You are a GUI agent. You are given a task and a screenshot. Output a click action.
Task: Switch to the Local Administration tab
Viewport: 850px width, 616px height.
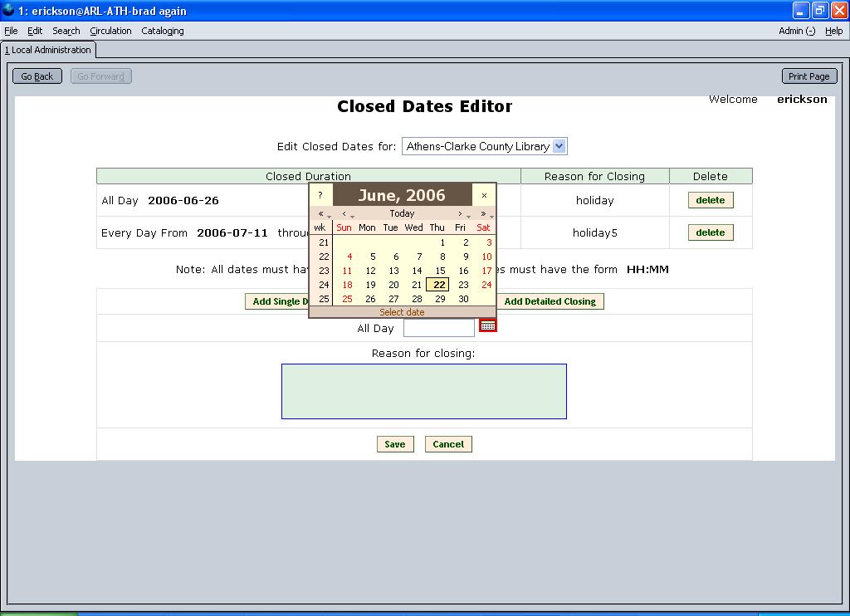click(x=48, y=50)
